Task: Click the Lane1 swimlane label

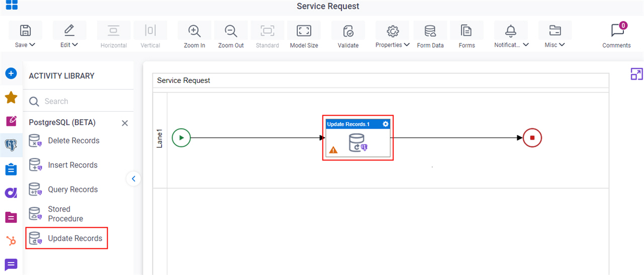Action: [x=160, y=138]
